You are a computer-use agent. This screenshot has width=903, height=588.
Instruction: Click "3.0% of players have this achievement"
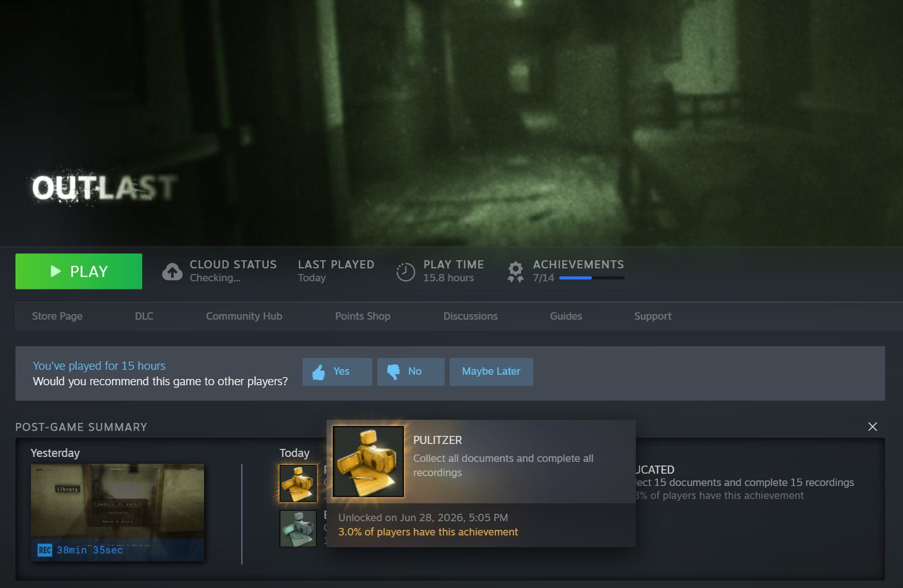tap(428, 532)
